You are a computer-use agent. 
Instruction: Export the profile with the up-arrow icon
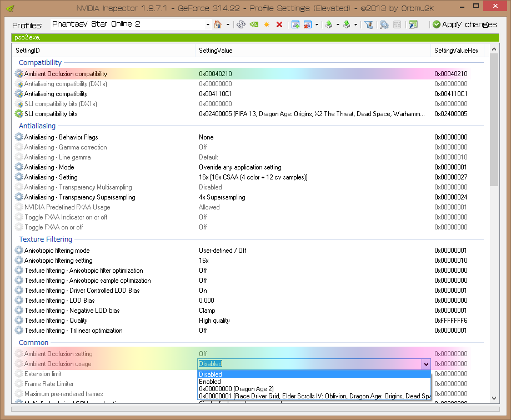tap(329, 24)
